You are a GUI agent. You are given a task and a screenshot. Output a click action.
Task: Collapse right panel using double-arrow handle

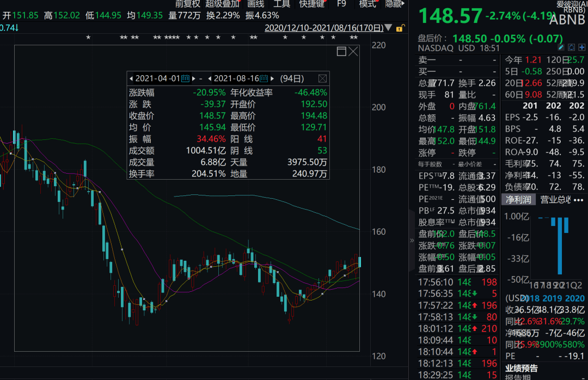point(412,240)
